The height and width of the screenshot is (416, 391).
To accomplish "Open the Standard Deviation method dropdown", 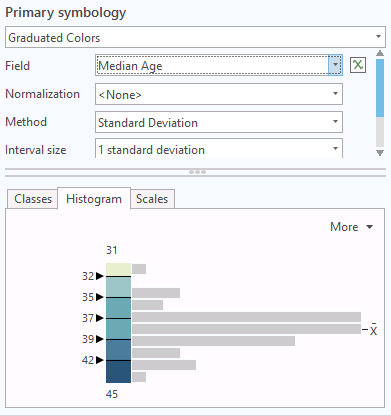I will 219,122.
